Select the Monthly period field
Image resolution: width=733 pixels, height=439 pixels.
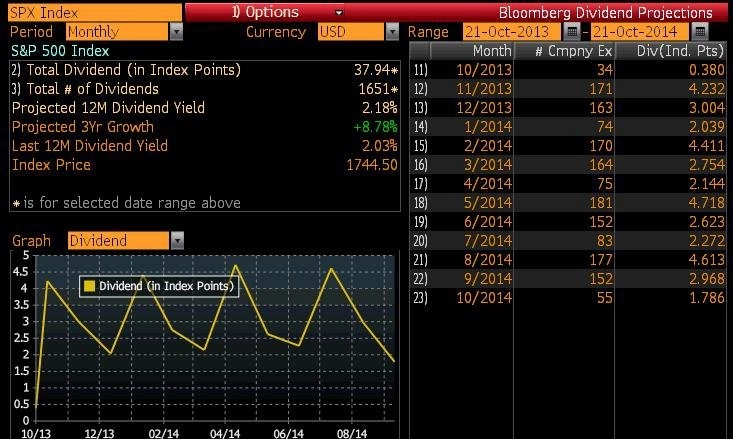click(117, 32)
